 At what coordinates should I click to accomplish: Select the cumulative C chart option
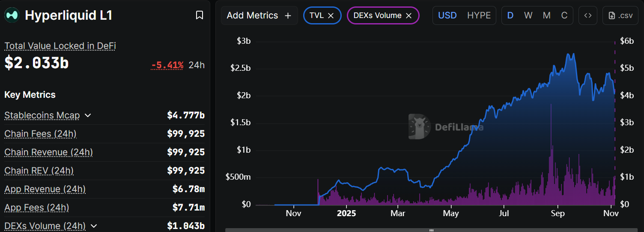tap(564, 15)
